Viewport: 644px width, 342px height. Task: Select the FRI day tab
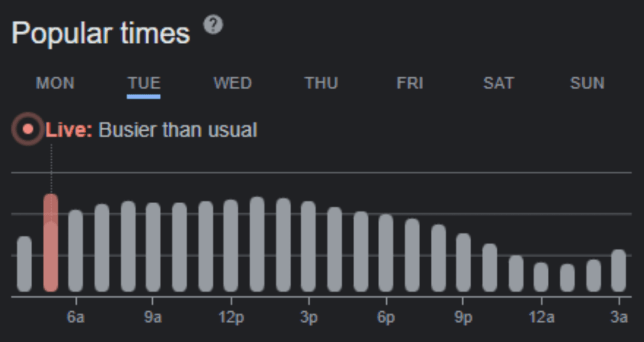pyautogui.click(x=410, y=83)
